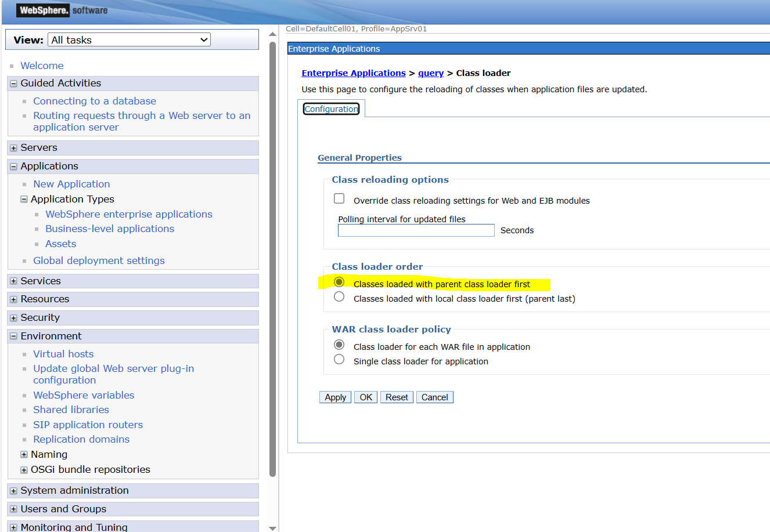Select Single class loader for application radio
Viewport: 770px width, 532px height.
339,359
